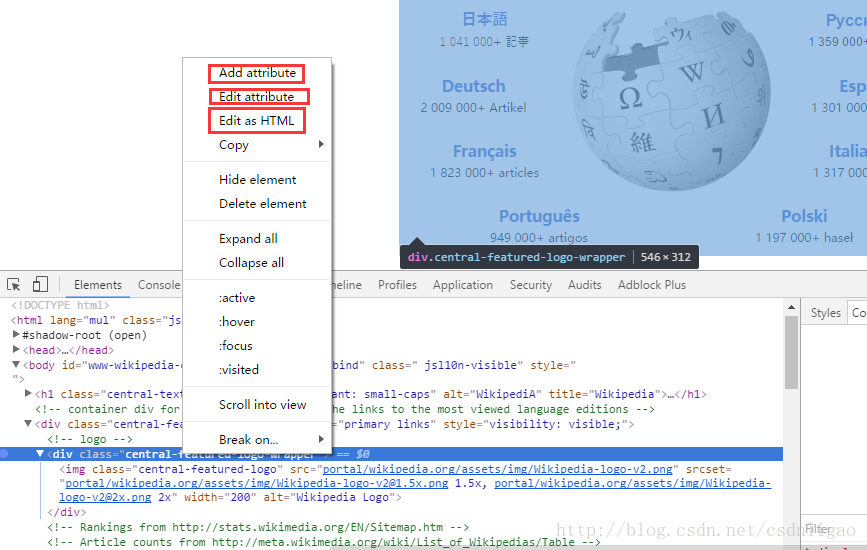
Task: Expand the h1 central-textlogo node
Action: (28, 394)
